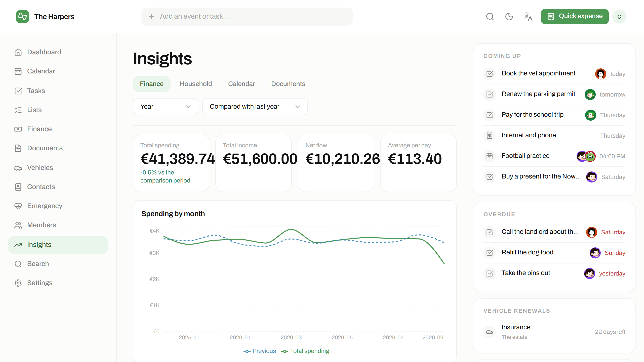Screen dimensions: 644x362
Task: Switch to the Documents insights tab
Action: [288, 84]
